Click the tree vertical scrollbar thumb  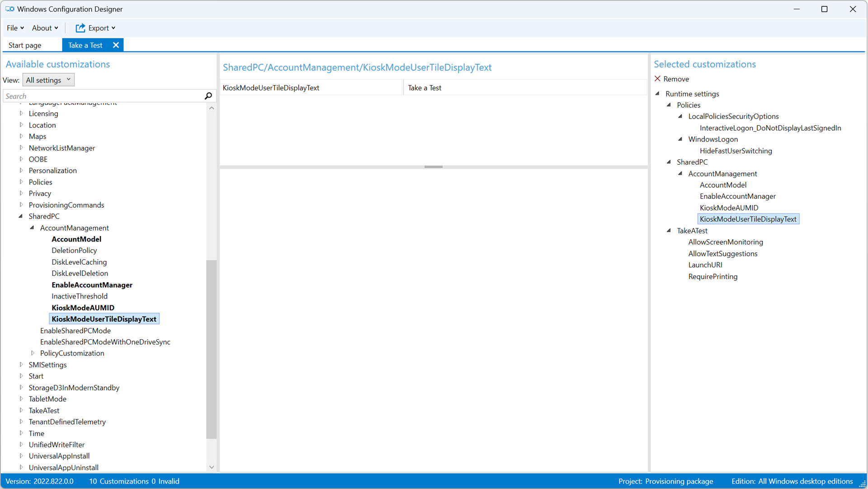coord(211,348)
